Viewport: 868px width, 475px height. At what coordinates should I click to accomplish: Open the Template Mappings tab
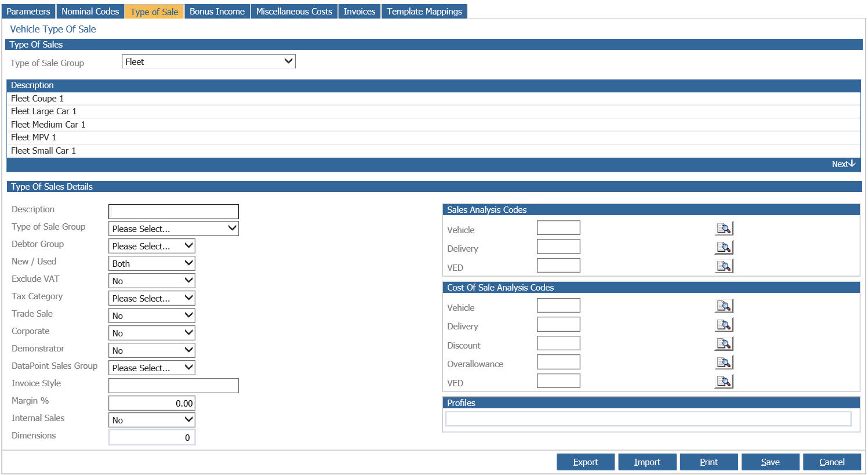[424, 12]
